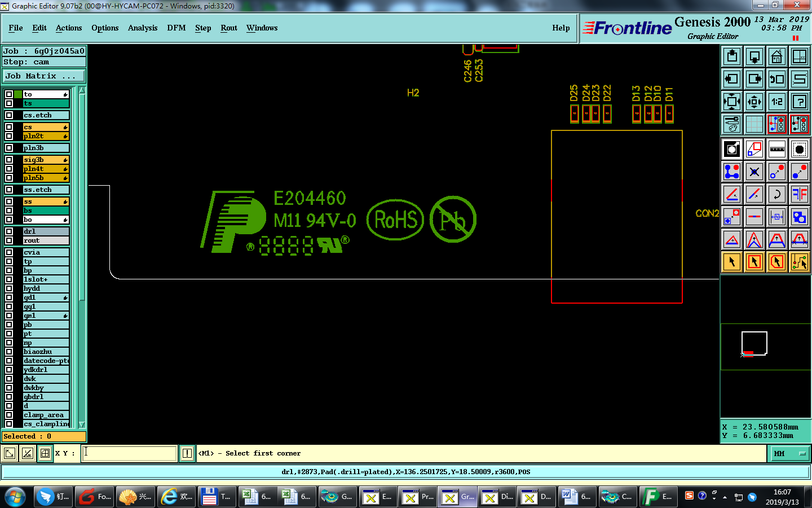
Task: Click the blue dot with X delete icon
Action: click(x=754, y=172)
